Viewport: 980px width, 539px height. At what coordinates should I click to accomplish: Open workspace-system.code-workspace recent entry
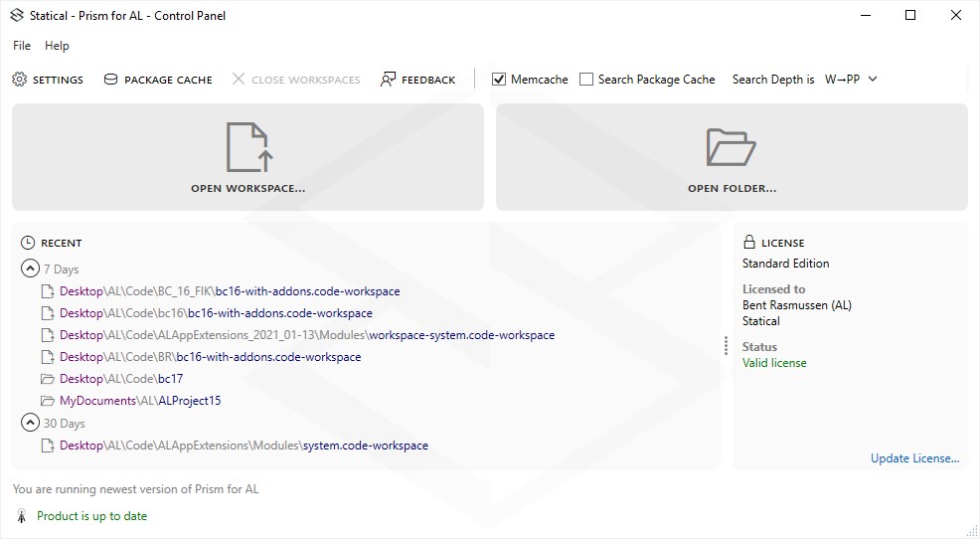pos(307,335)
